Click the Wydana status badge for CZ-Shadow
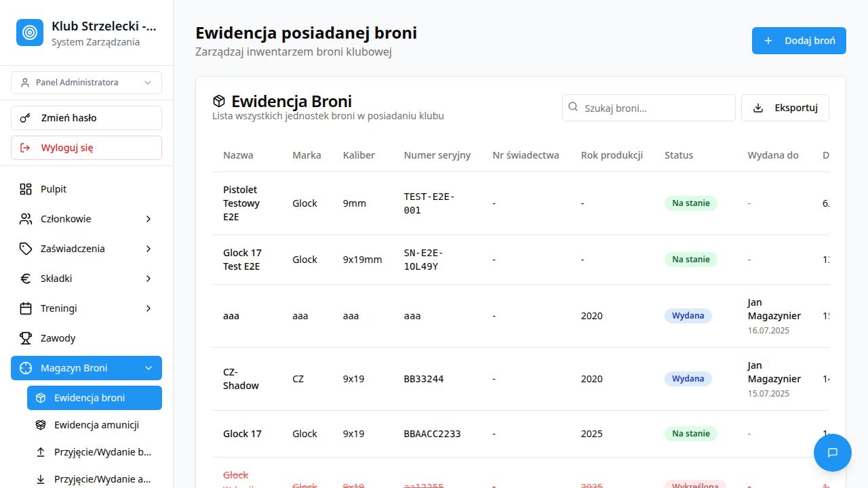This screenshot has width=868, height=488. [688, 379]
